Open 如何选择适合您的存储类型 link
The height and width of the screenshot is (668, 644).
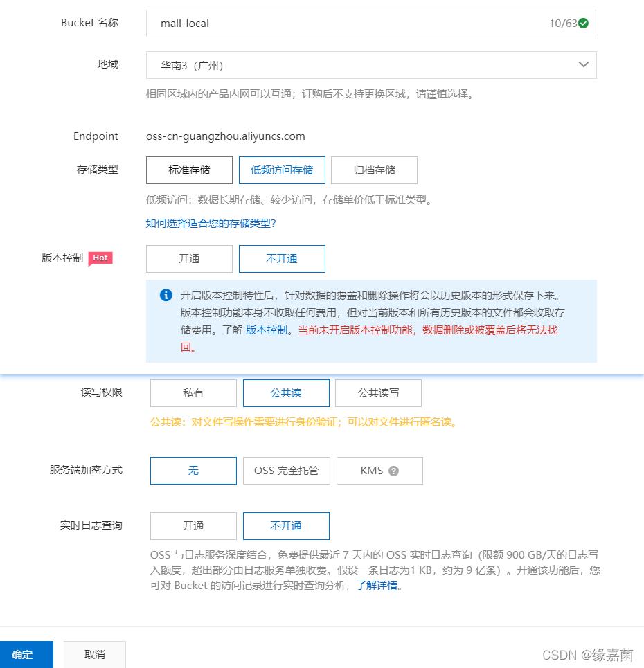pyautogui.click(x=211, y=223)
